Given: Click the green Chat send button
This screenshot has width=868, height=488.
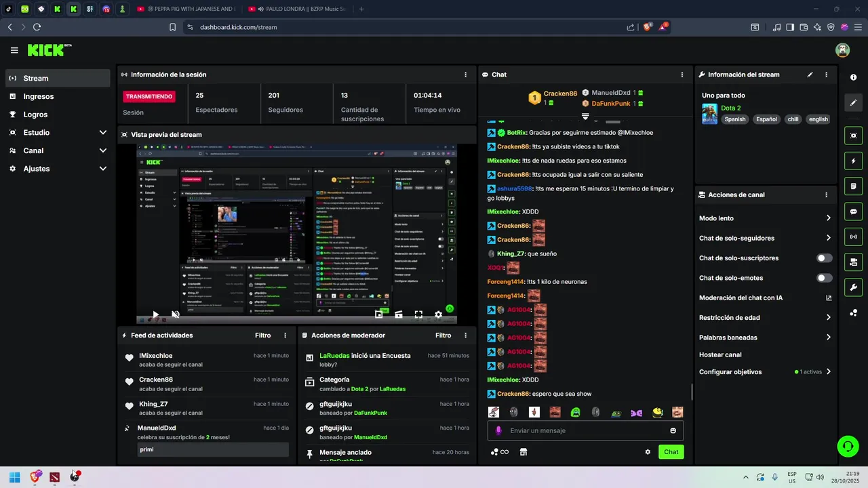Looking at the screenshot, I should tap(671, 452).
